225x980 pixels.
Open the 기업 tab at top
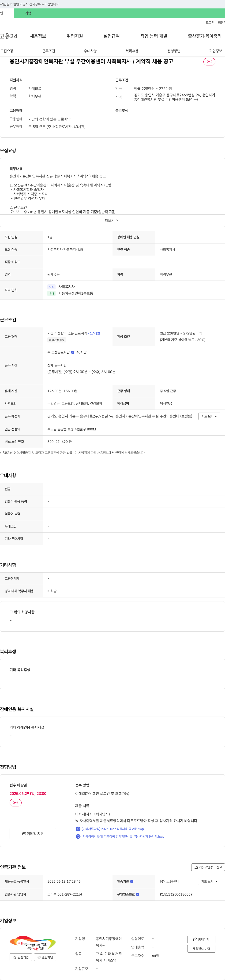click(28, 13)
